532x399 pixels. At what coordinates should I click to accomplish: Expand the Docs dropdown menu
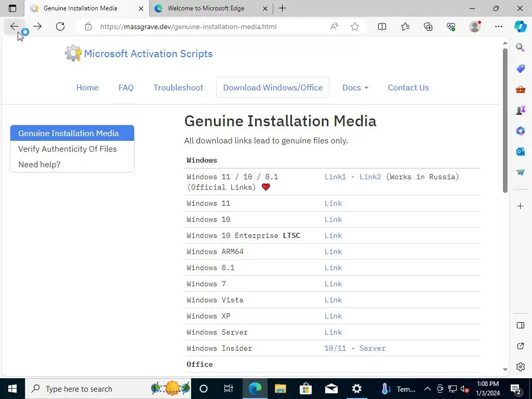(355, 87)
